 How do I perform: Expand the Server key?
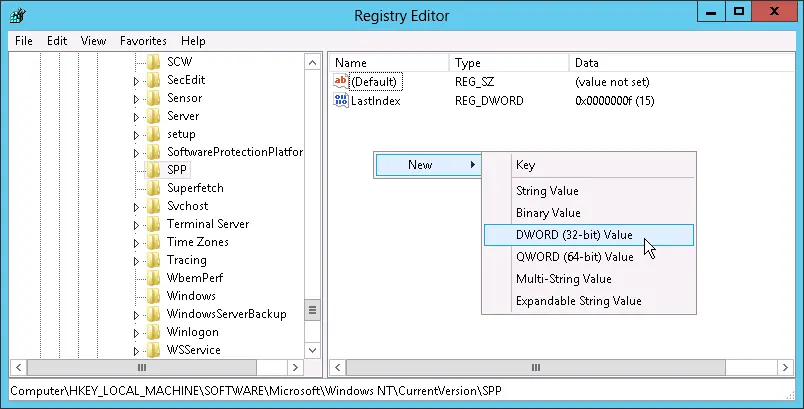coord(136,117)
